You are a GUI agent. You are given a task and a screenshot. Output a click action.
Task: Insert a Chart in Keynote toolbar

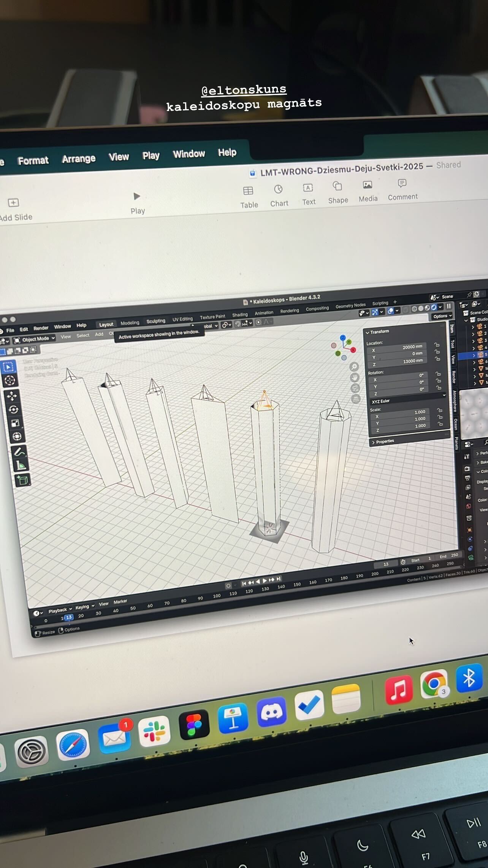(x=279, y=196)
